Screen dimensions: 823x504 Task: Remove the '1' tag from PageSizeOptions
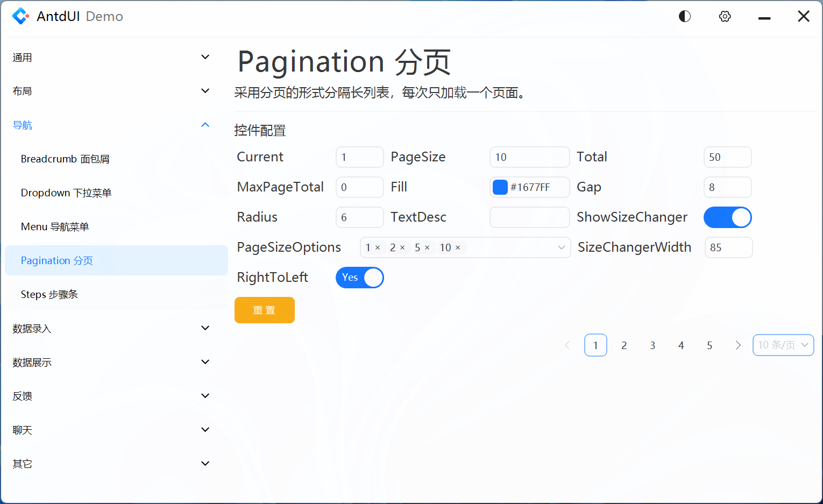click(377, 247)
